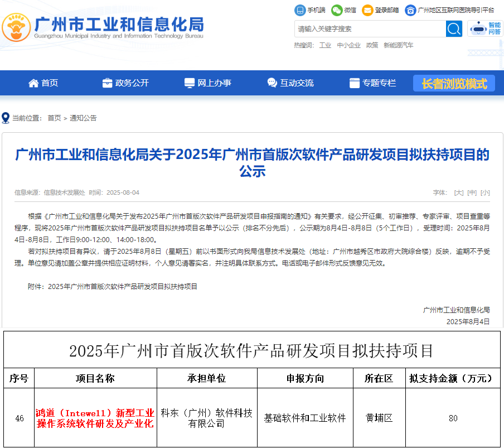The width and height of the screenshot is (504, 448).
Task: Select hot search term 新能源汽车
Action: (x=399, y=45)
